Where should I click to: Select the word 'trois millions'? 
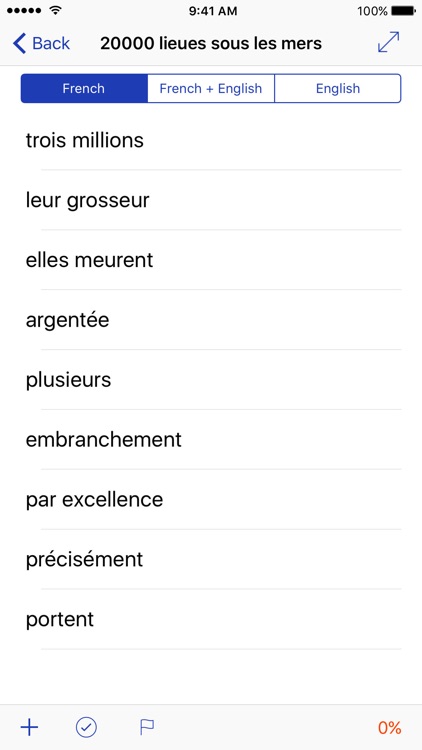click(211, 140)
